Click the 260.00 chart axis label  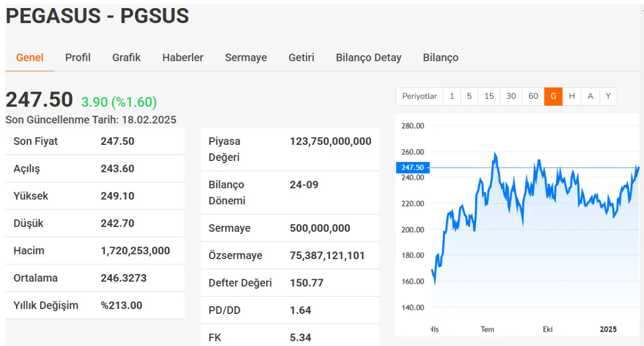coord(413,152)
